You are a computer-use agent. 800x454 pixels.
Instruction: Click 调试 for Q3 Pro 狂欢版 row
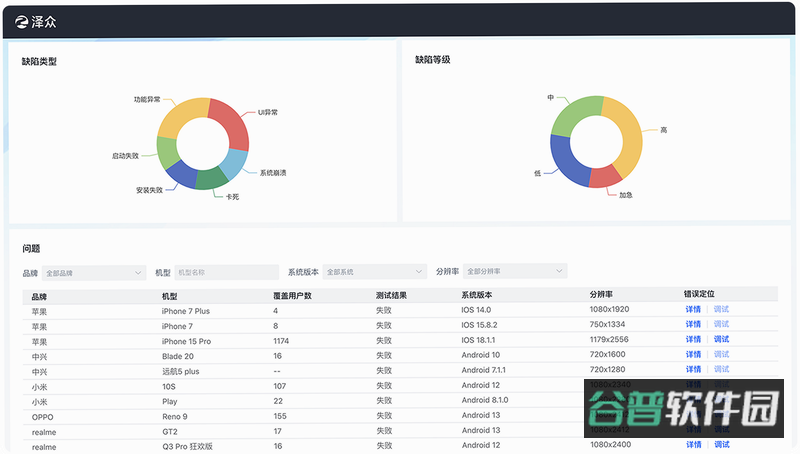click(722, 444)
